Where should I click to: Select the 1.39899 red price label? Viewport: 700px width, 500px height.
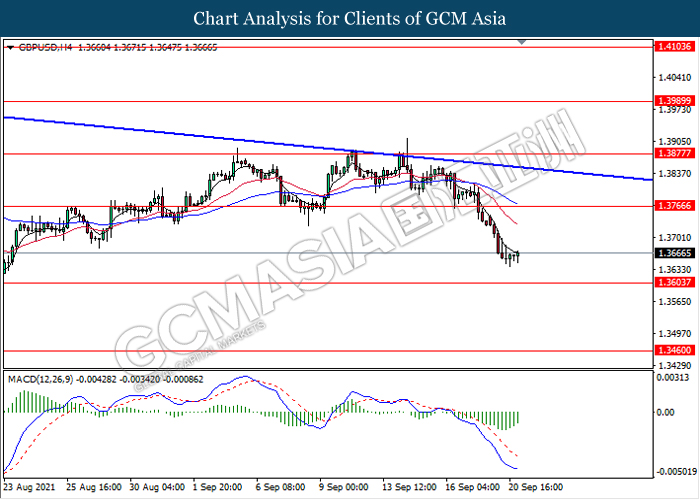675,101
